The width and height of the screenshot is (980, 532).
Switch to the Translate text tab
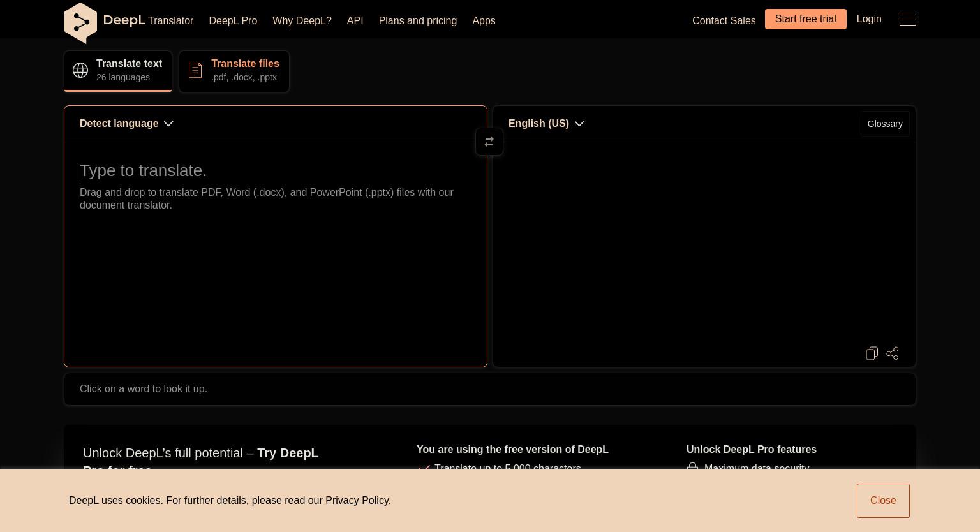click(118, 71)
